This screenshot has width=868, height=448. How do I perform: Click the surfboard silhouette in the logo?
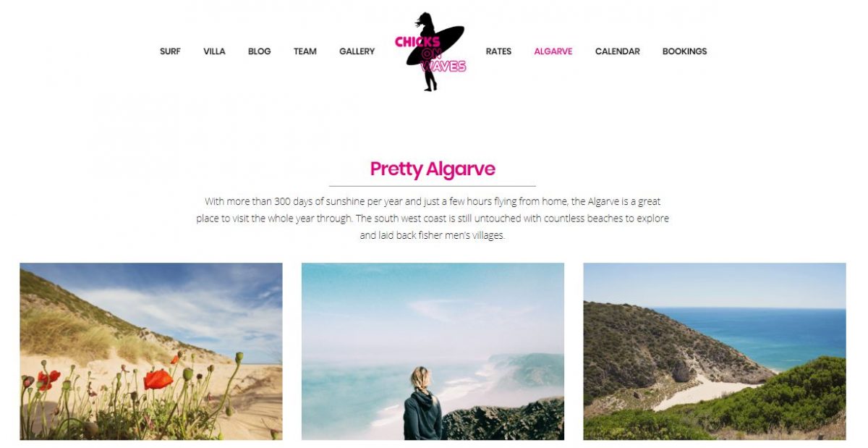(436, 45)
